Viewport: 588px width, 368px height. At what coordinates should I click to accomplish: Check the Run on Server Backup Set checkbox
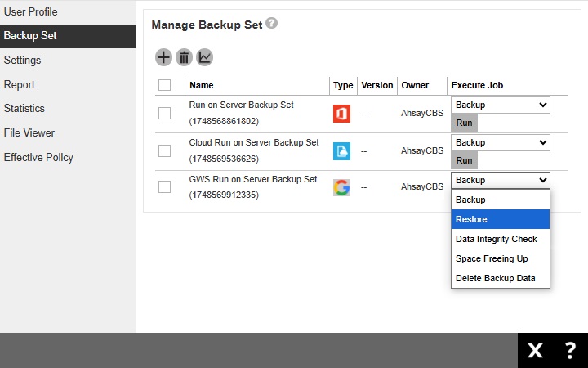(x=164, y=114)
